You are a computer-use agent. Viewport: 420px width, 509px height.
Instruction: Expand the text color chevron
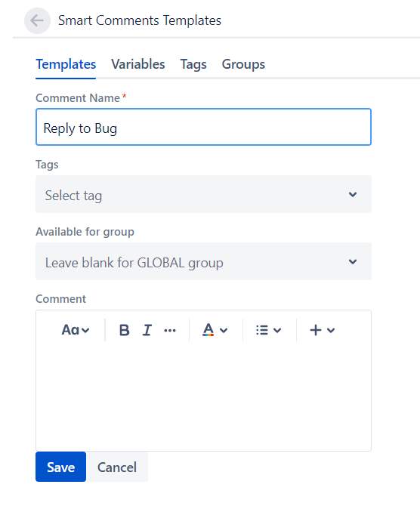point(224,331)
